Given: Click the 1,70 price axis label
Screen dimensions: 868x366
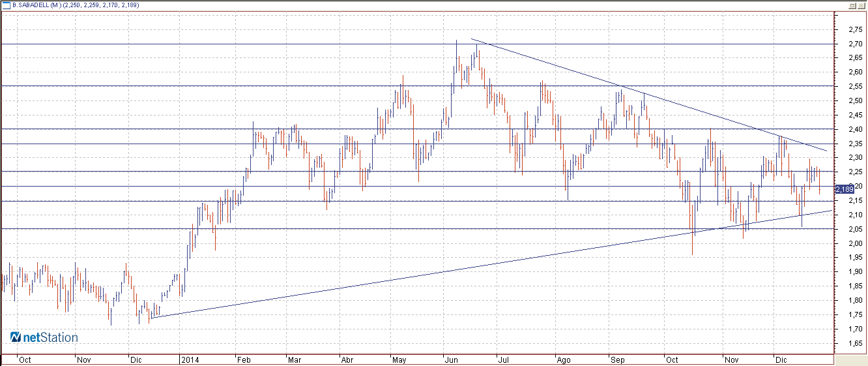Looking at the screenshot, I should (856, 329).
